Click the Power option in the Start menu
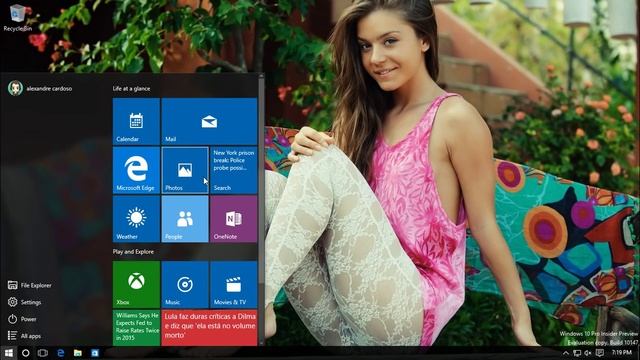The width and height of the screenshot is (640, 360). tap(22, 319)
